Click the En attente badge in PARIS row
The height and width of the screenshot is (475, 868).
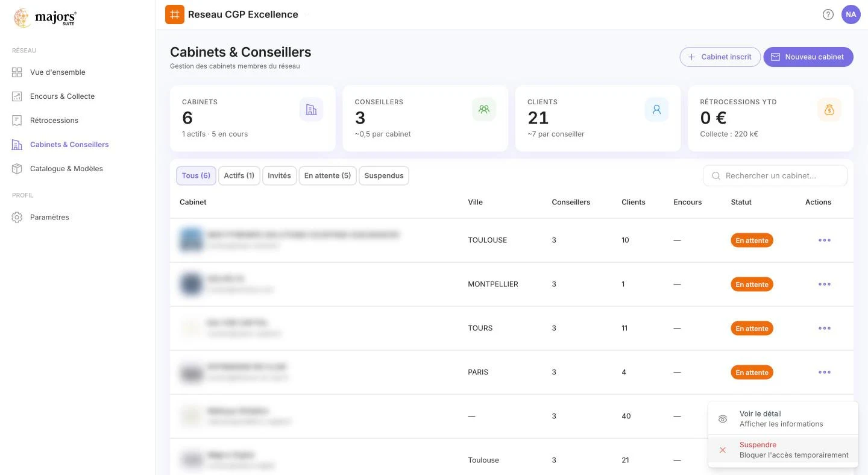[x=752, y=373]
